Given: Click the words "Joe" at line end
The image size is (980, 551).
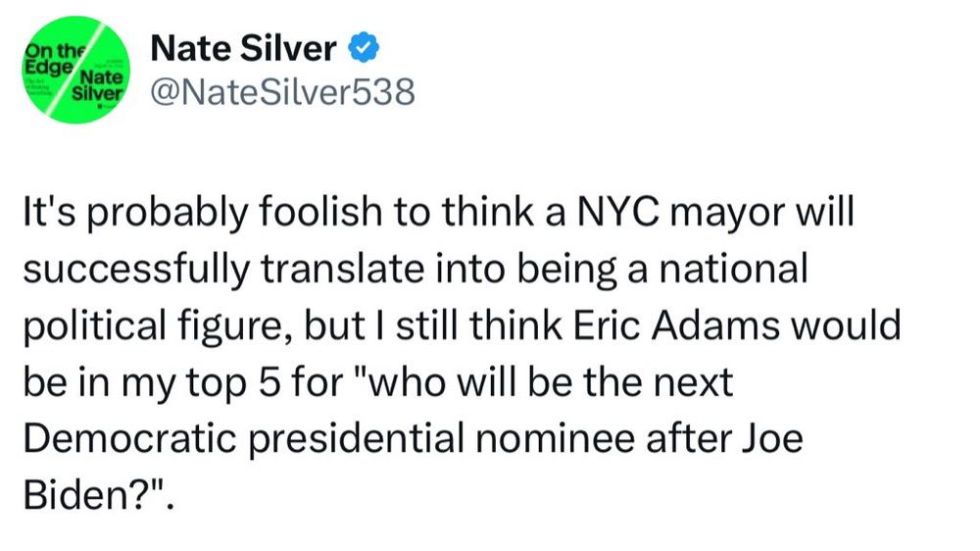Looking at the screenshot, I should [772, 438].
